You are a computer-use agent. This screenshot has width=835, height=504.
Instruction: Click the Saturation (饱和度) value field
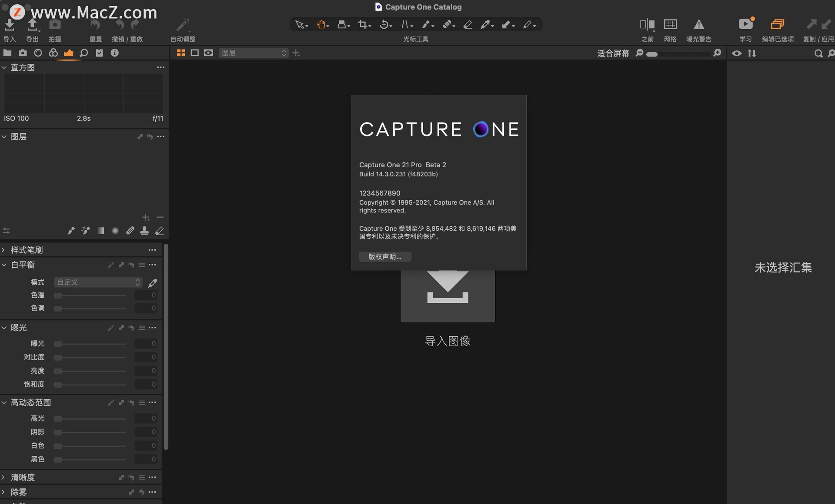pyautogui.click(x=146, y=385)
